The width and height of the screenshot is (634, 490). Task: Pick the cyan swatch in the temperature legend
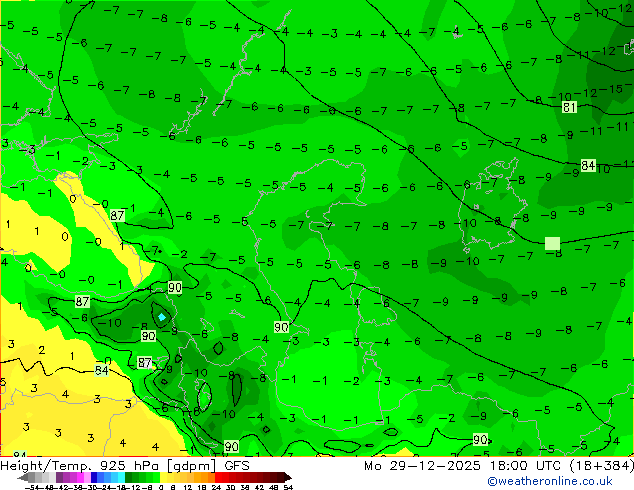pos(121,477)
